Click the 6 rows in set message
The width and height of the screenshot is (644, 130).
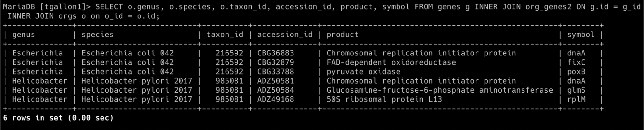[58, 118]
